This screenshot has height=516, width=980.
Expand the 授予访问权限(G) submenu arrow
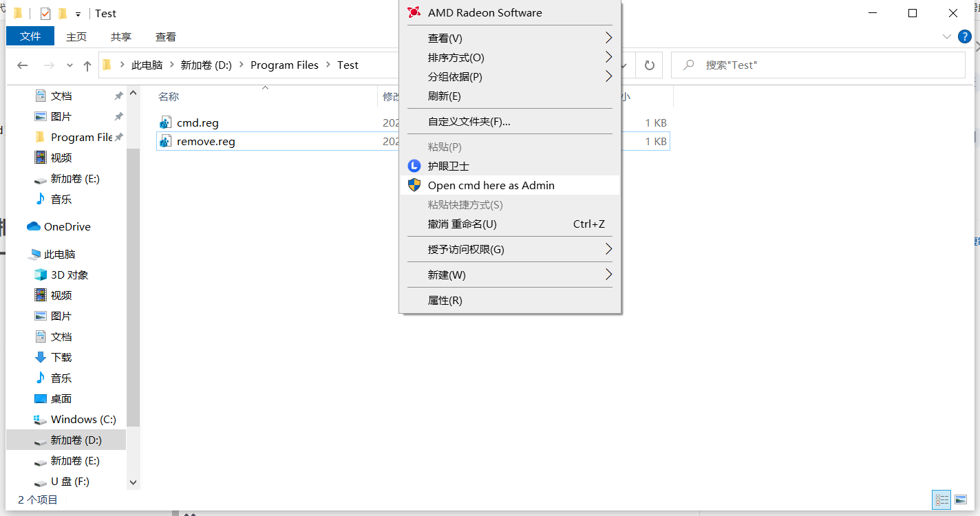608,249
